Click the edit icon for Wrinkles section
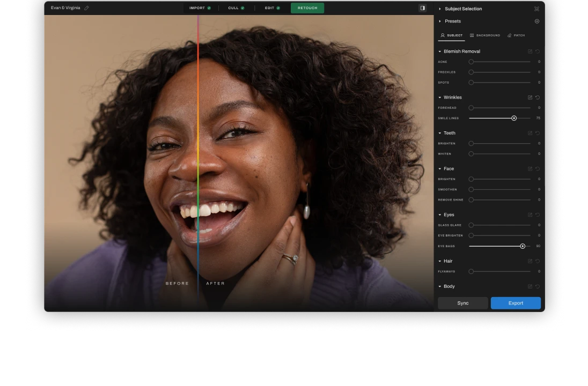Screen dimensions: 588x386 tap(530, 98)
